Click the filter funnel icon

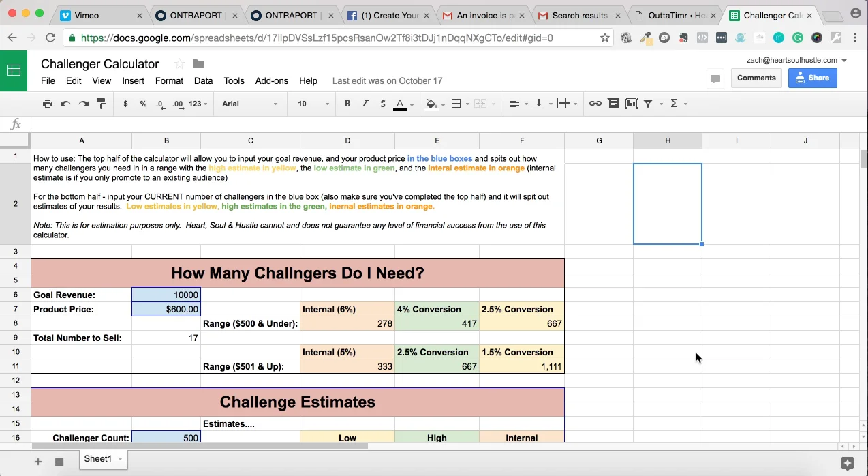pyautogui.click(x=649, y=104)
